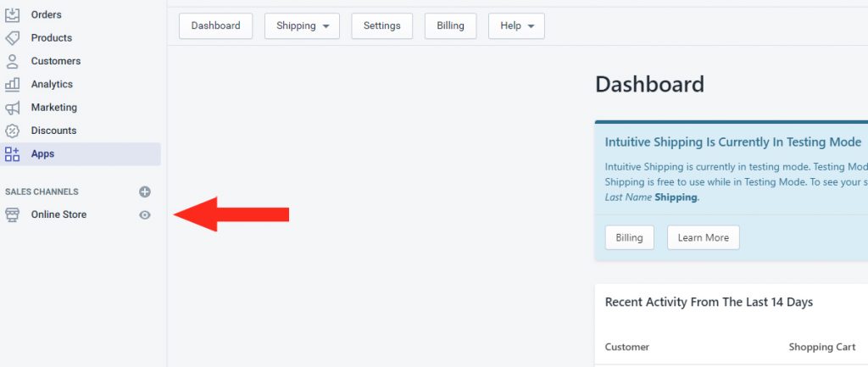Open Intuitive Shipping Settings
The image size is (868, 367).
coord(382,26)
